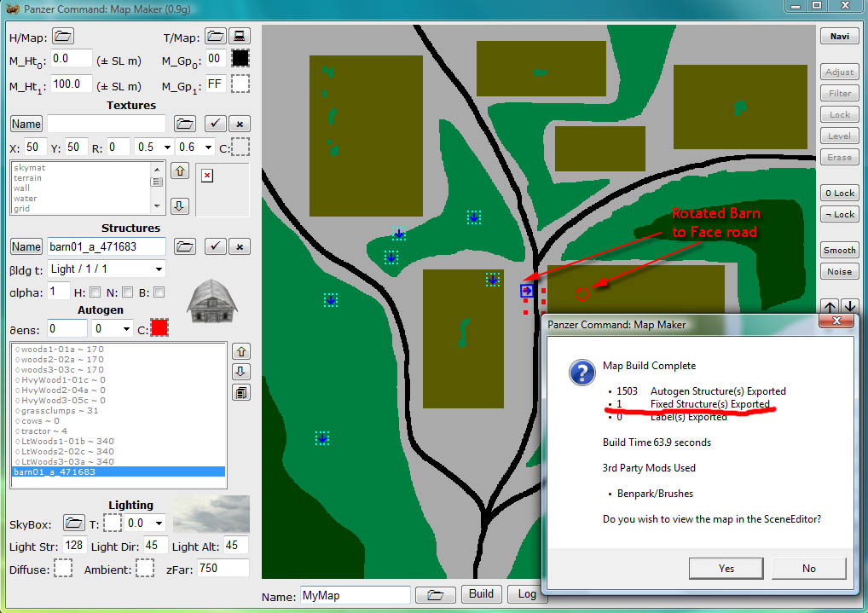Remove the texture using the Textures x icon
This screenshot has height=613, width=868.
[240, 124]
